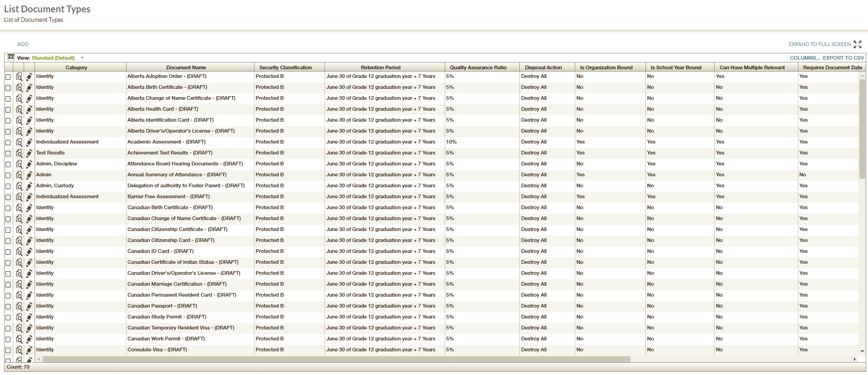Open the COLUMNS... chooser

(804, 58)
